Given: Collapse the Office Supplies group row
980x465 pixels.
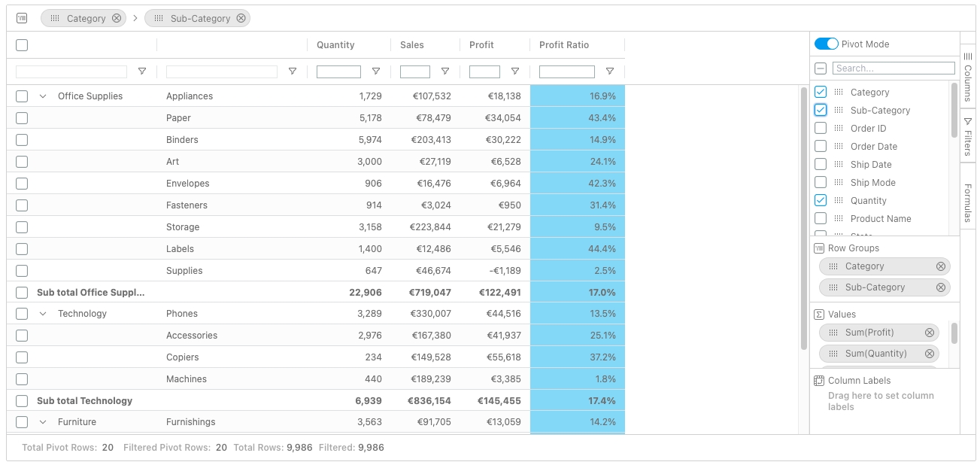Looking at the screenshot, I should coord(43,96).
